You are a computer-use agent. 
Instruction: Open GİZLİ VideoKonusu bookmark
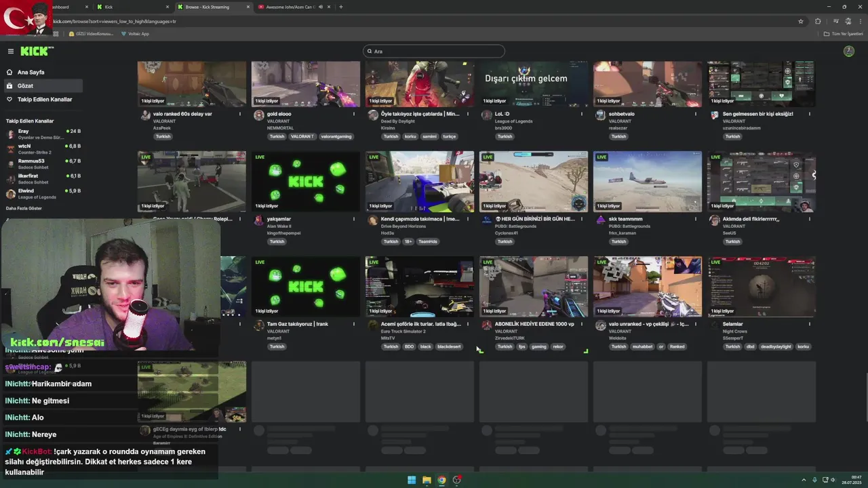[x=91, y=33]
